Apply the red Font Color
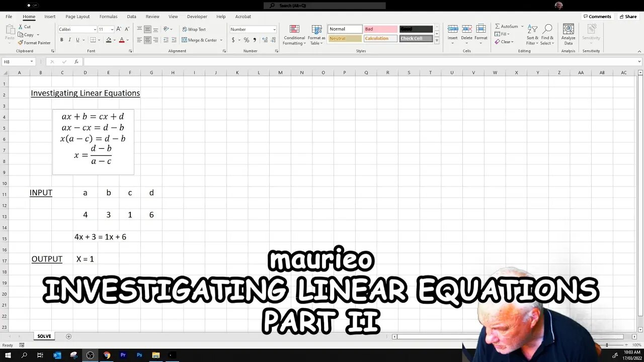Screen dimensions: 644x362 (121, 40)
